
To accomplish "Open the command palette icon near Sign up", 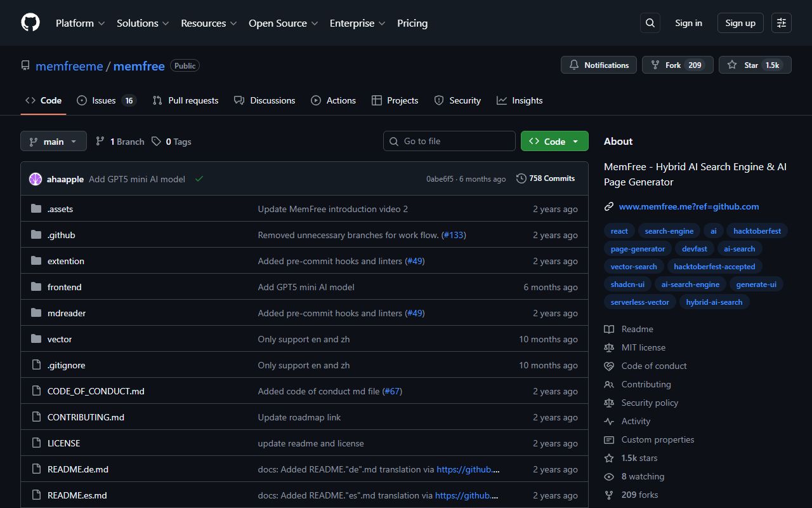I will pyautogui.click(x=781, y=23).
